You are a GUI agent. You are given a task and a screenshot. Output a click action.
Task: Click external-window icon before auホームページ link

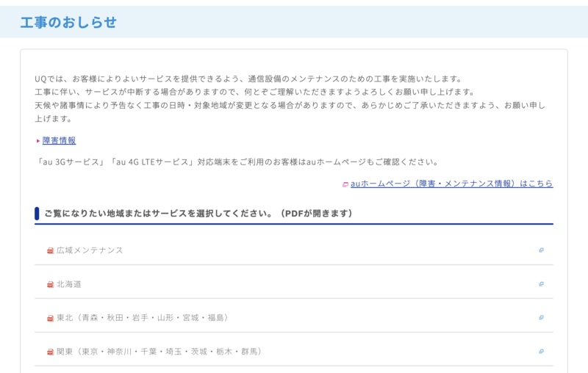pyautogui.click(x=345, y=184)
